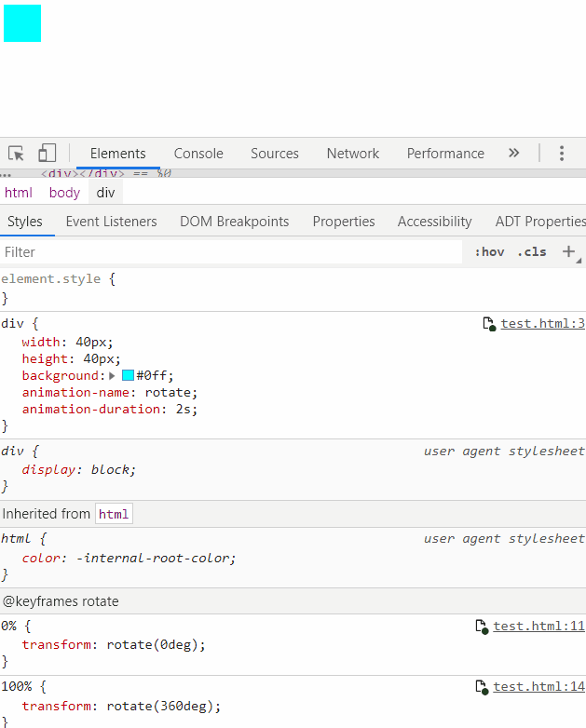Image resolution: width=586 pixels, height=728 pixels.
Task: Open the Sources tab
Action: click(275, 154)
